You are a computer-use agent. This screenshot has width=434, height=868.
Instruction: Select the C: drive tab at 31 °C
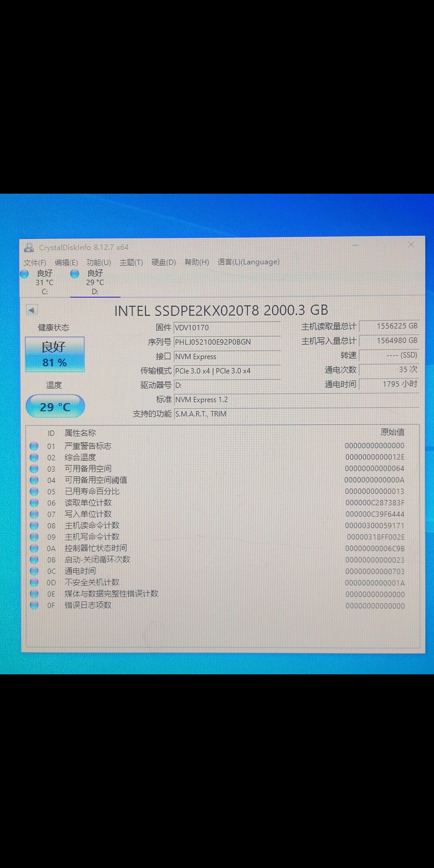45,282
